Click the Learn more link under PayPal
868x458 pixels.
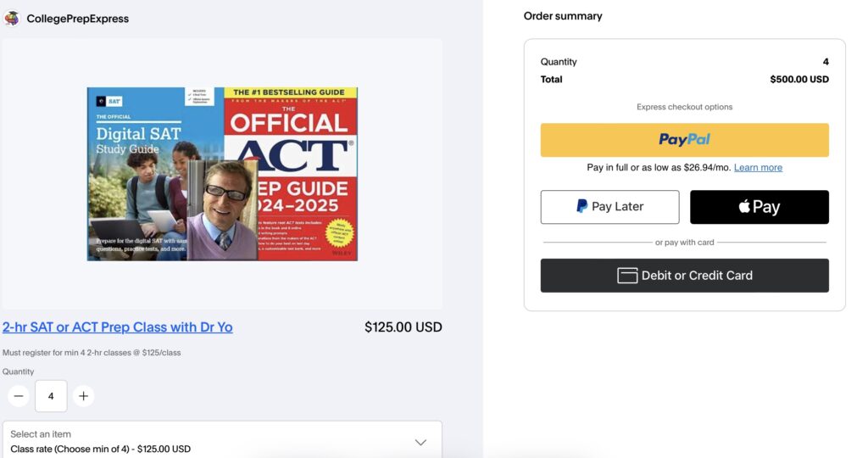(x=758, y=168)
